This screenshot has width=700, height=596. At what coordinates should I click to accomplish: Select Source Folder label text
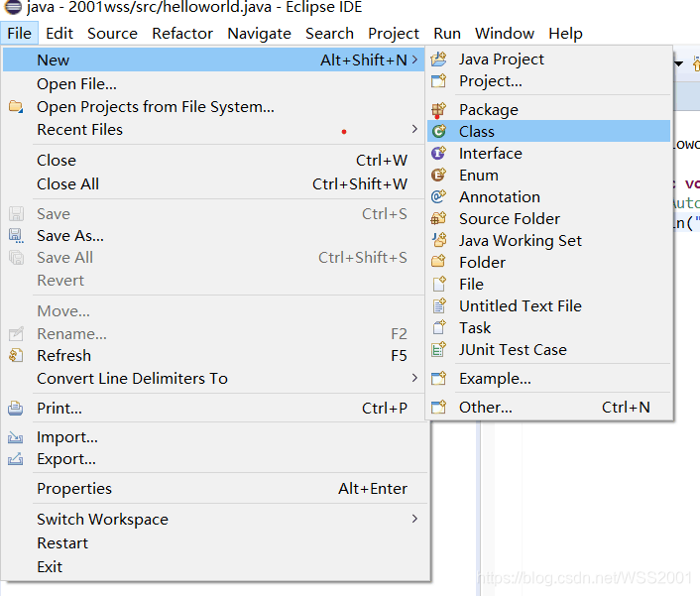tap(510, 218)
